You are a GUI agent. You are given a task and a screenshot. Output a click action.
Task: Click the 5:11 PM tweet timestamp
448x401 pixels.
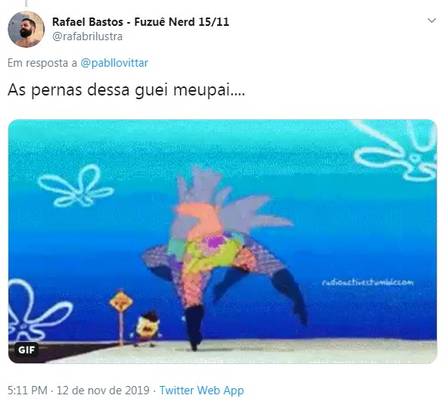click(x=27, y=390)
